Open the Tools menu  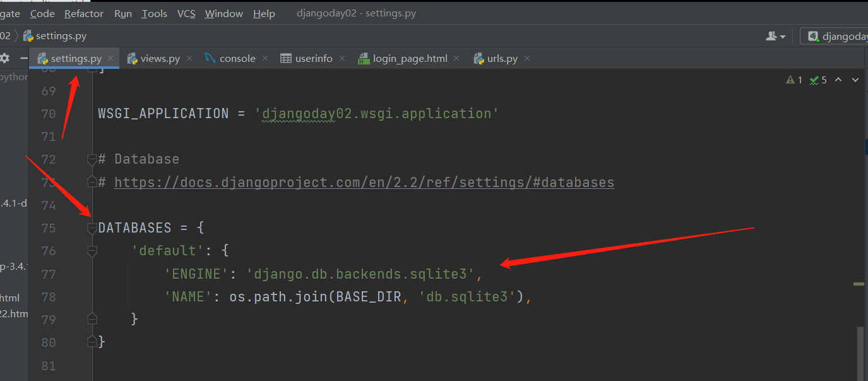tap(155, 13)
